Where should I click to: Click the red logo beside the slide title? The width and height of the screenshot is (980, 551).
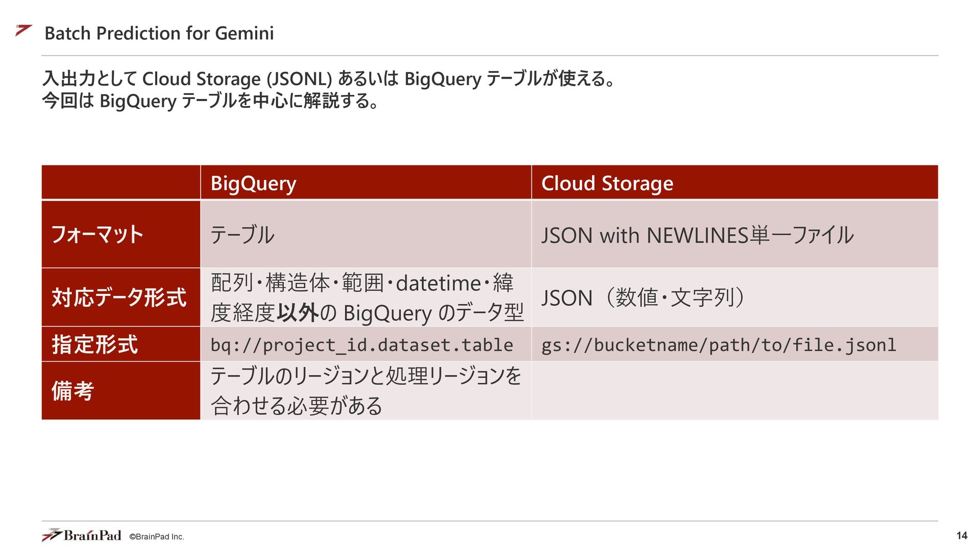pyautogui.click(x=23, y=31)
